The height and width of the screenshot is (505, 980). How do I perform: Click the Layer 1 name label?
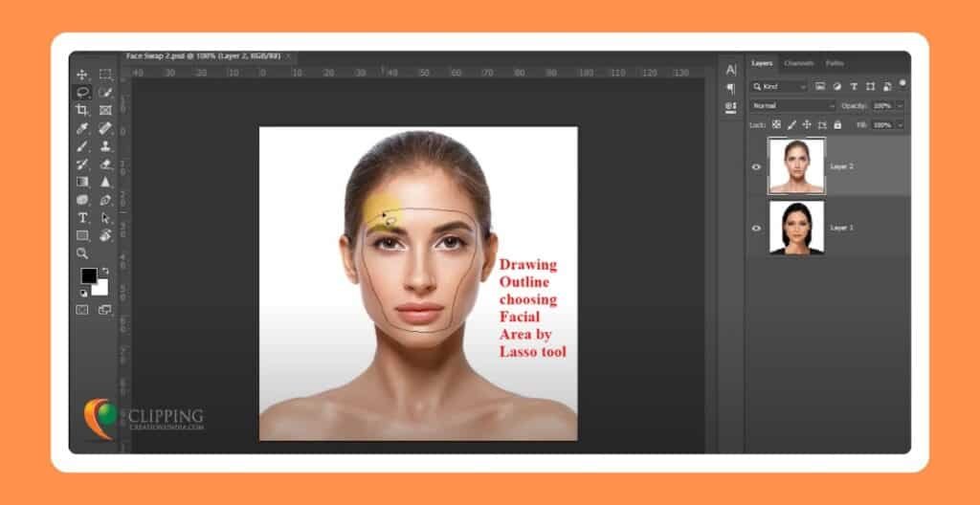pos(842,228)
